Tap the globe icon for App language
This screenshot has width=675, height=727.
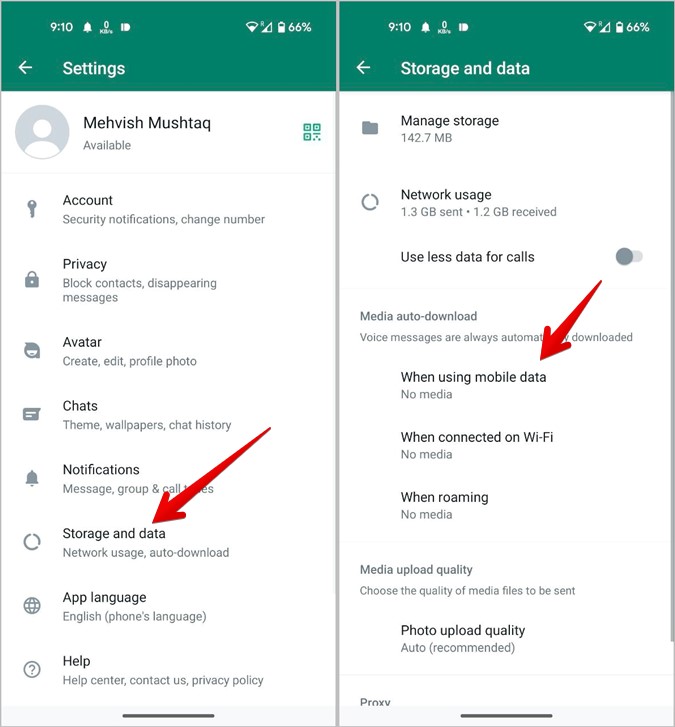tap(32, 606)
